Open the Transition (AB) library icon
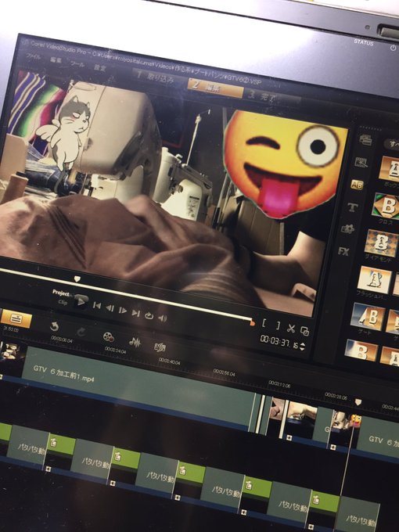 pos(357,185)
